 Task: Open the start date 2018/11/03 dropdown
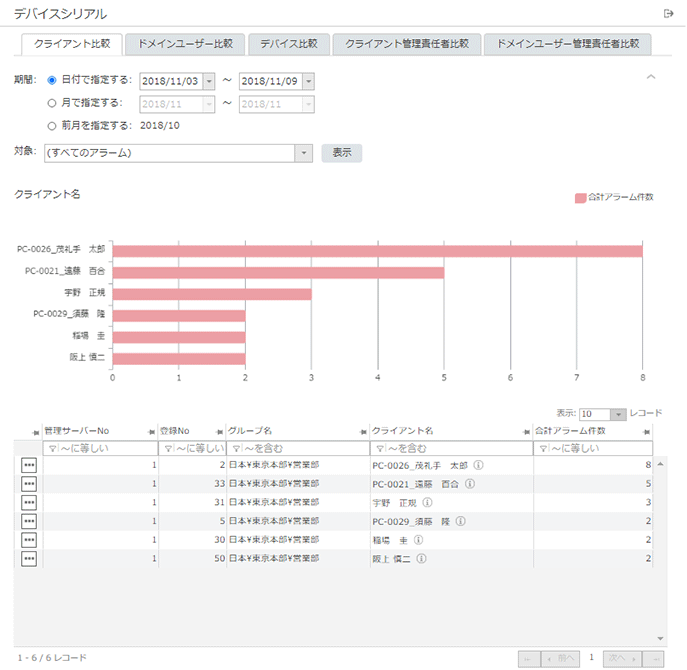pos(209,81)
